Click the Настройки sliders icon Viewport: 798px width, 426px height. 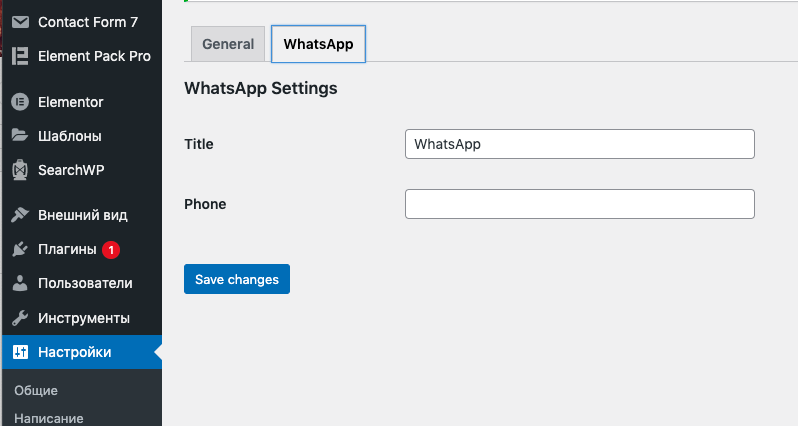[20, 352]
